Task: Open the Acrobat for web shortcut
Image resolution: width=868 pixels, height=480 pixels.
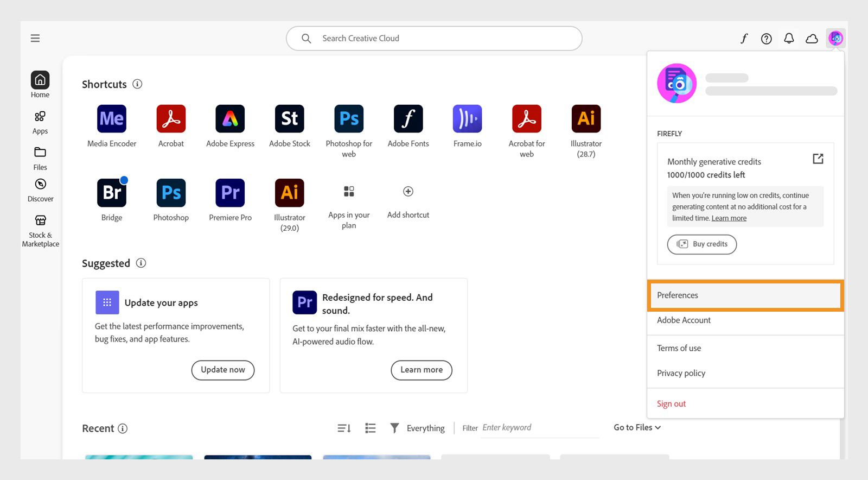Action: (x=527, y=119)
